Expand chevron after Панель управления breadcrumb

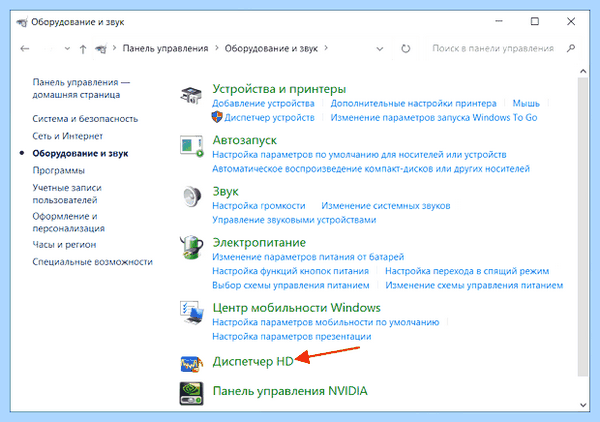pyautogui.click(x=217, y=48)
